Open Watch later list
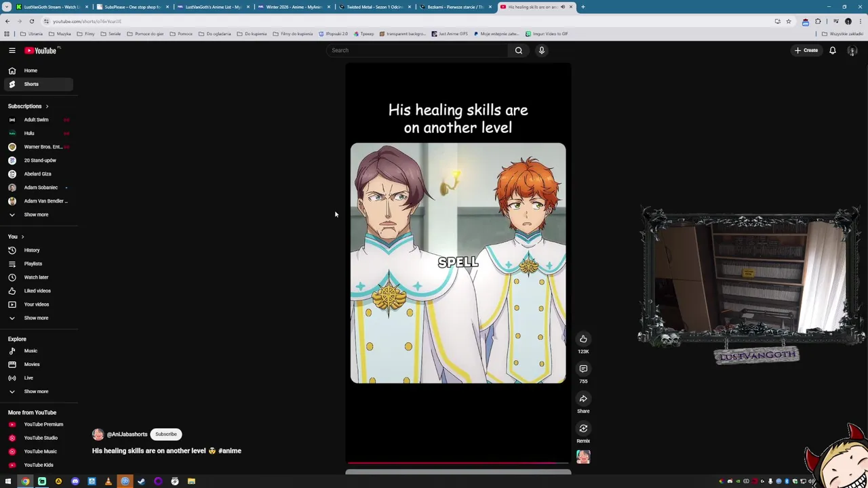The height and width of the screenshot is (488, 868). click(x=38, y=277)
